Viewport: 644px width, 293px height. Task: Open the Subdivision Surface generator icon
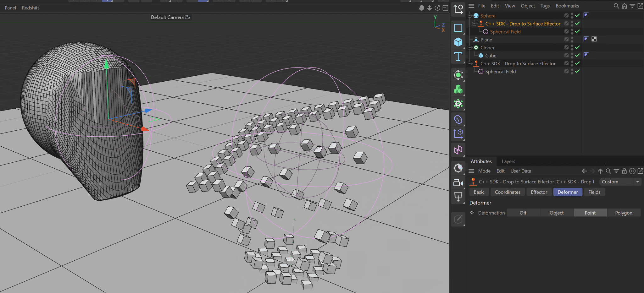point(458,75)
